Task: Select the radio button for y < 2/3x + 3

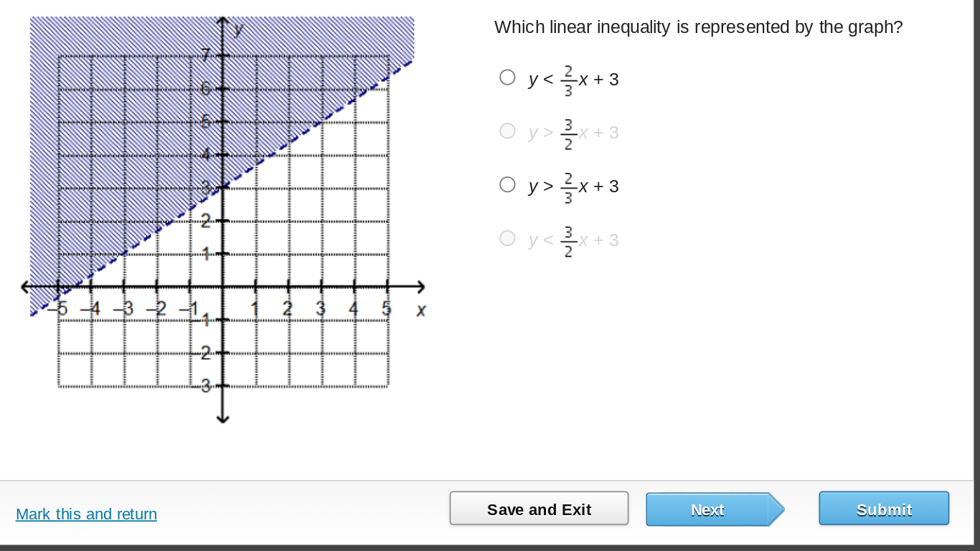Action: point(507,76)
